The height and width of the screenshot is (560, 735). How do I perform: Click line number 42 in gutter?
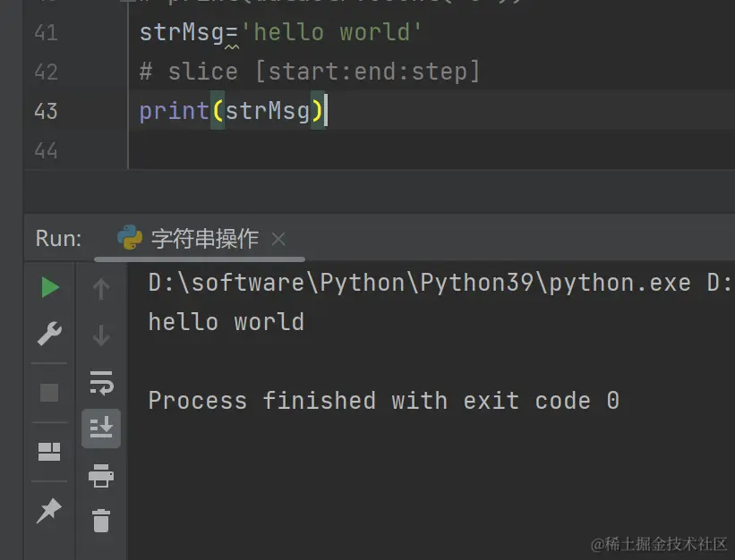[46, 72]
